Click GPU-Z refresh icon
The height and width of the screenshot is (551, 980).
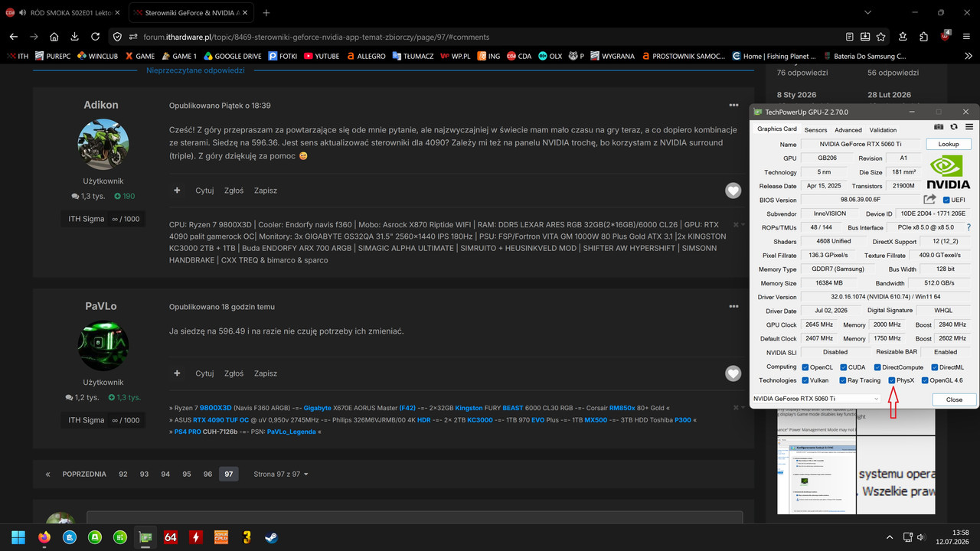(x=954, y=127)
